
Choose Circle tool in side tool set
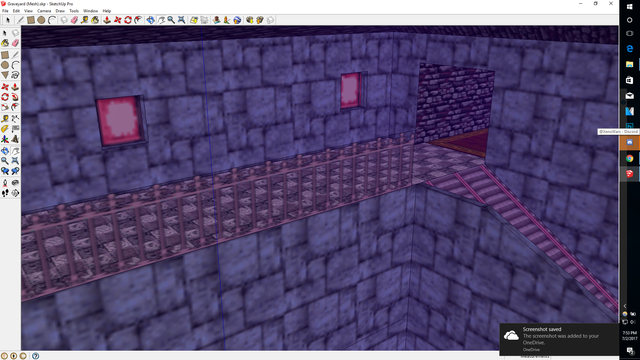point(5,65)
